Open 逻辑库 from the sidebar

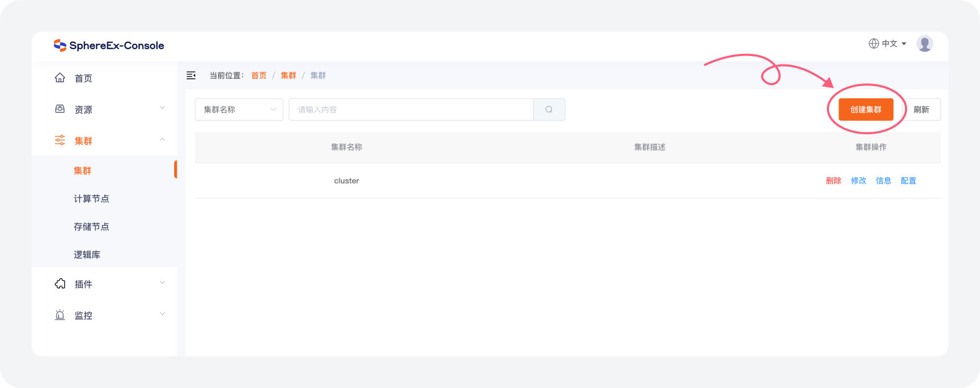pos(87,255)
